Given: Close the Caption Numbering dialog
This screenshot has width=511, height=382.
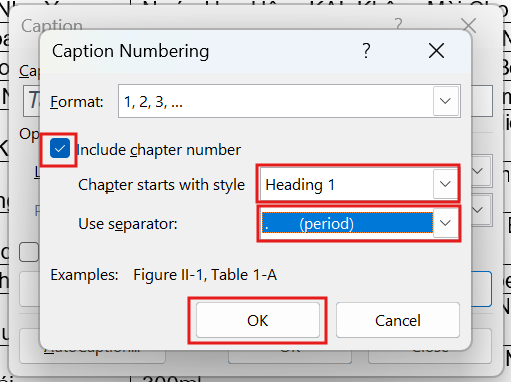Looking at the screenshot, I should pyautogui.click(x=436, y=51).
